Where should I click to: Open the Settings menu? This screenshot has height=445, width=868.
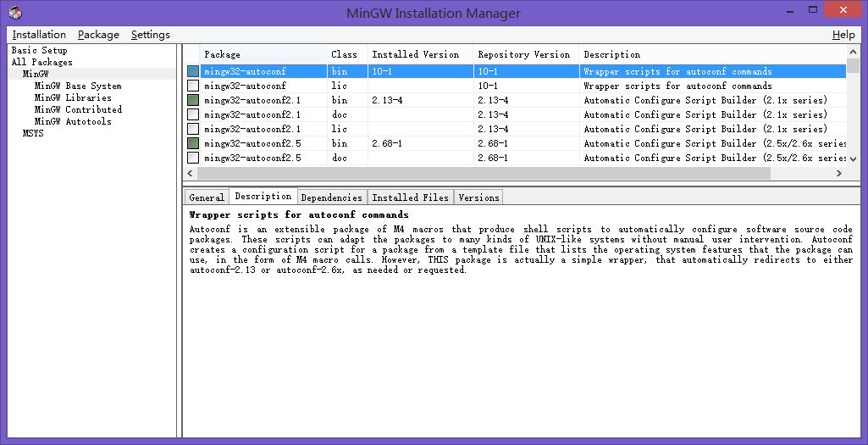[151, 35]
